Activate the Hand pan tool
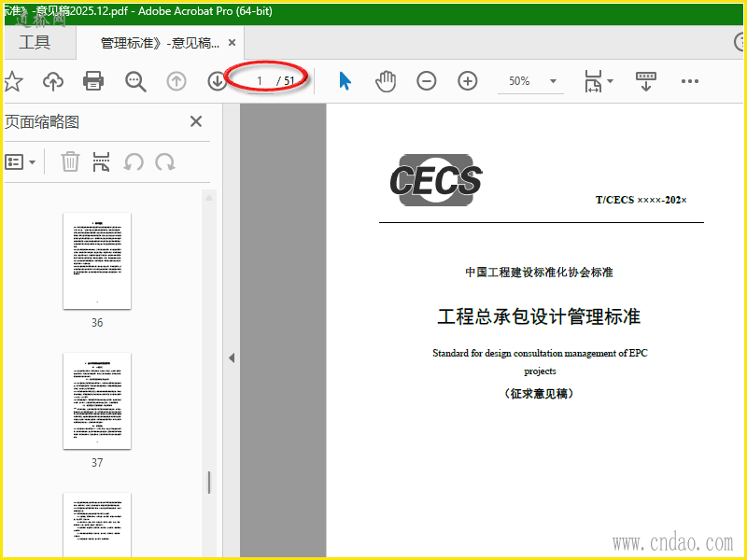Viewport: 747px width, 560px height. (386, 81)
